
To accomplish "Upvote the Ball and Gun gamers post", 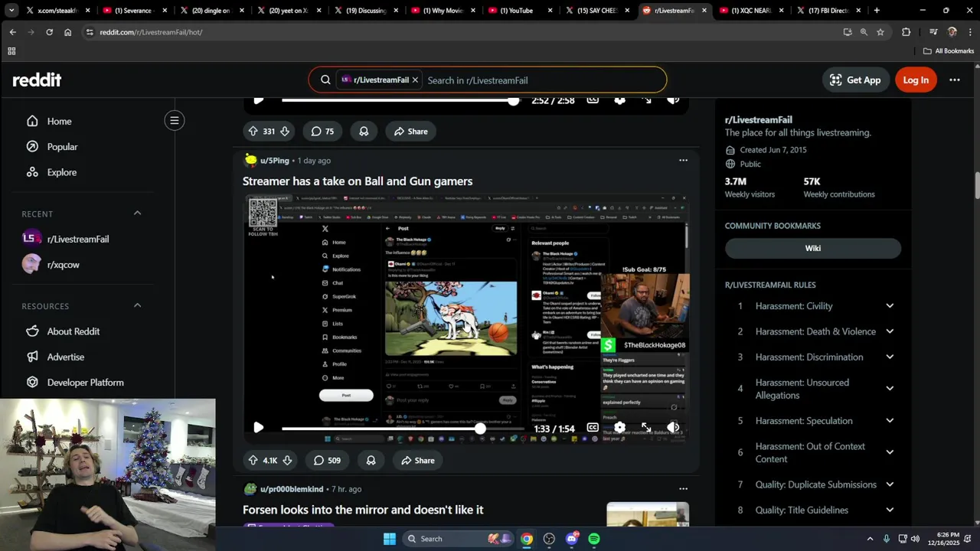I will coord(253,460).
